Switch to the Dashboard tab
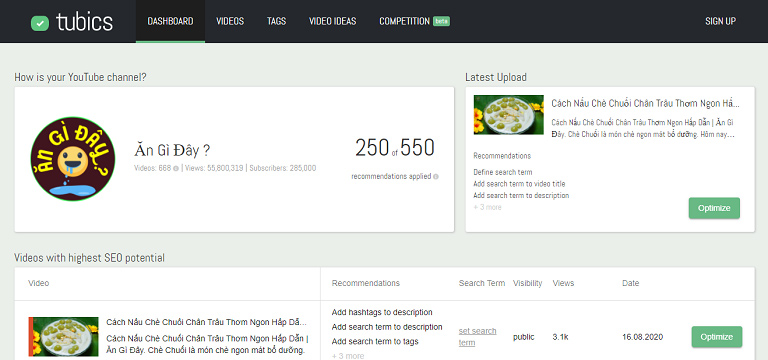The image size is (768, 360). click(x=170, y=21)
